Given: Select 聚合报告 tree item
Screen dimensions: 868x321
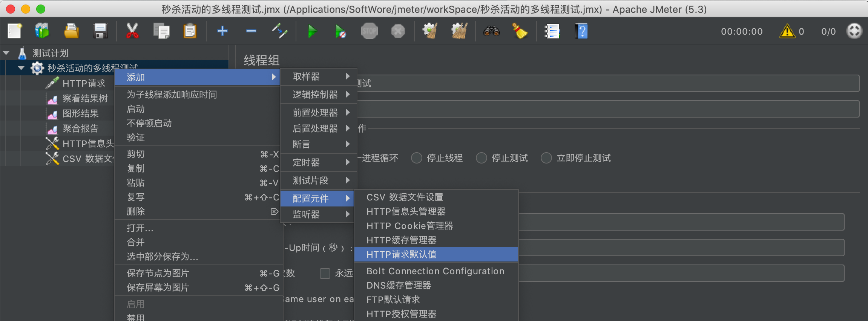Looking at the screenshot, I should point(80,128).
